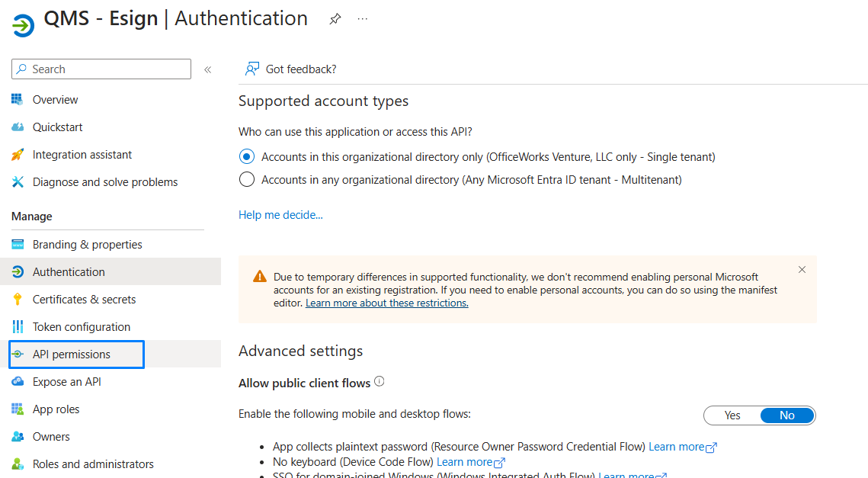Open Learn more for Resource Owner Password flow
The height and width of the screenshot is (478, 868).
pyautogui.click(x=683, y=447)
